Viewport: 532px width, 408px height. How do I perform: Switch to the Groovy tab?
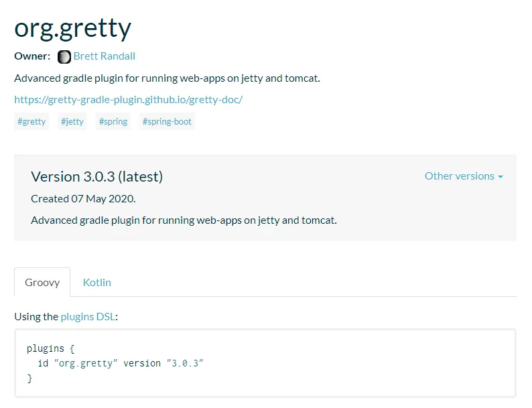tap(42, 282)
